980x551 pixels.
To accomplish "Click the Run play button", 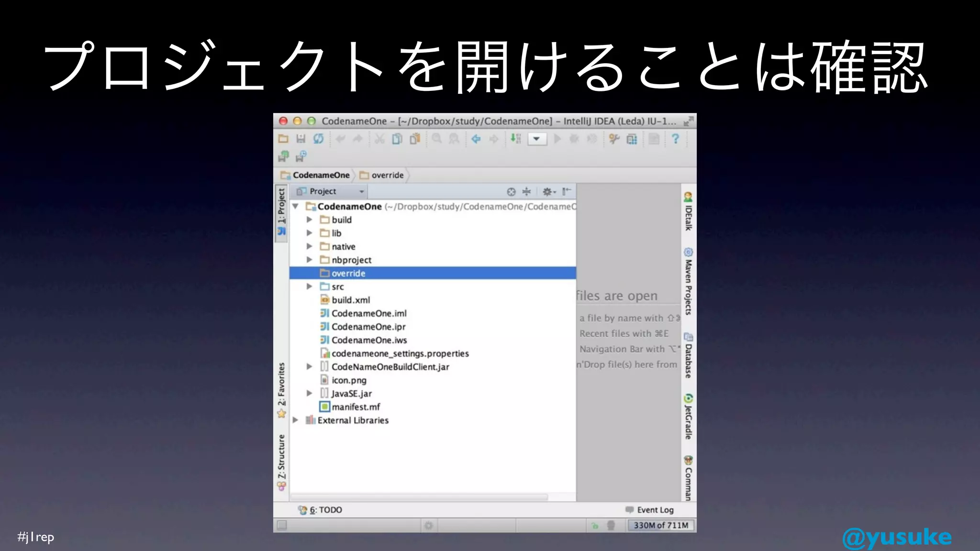I will 557,139.
